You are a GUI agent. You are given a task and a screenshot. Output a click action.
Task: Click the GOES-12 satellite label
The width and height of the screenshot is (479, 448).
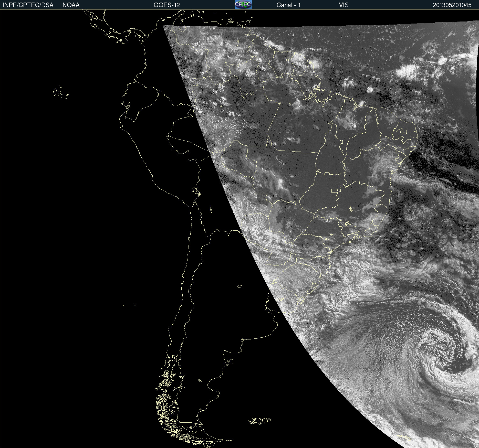[x=167, y=5]
